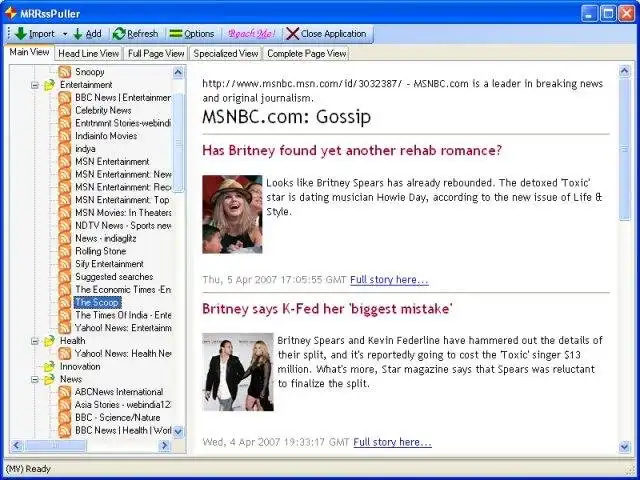640x480 pixels.
Task: Click RSS icon for MSN Movies: In Theaters
Action: tap(64, 213)
